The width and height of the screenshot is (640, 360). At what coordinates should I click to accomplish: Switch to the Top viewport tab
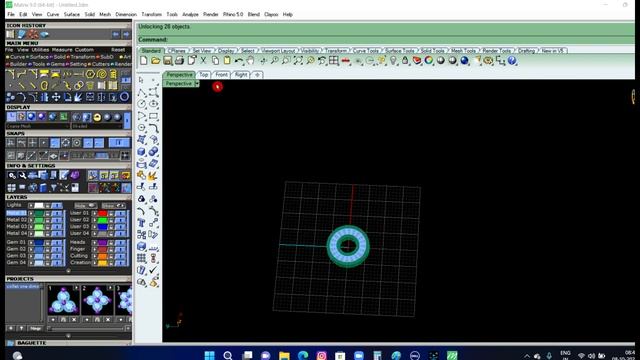pyautogui.click(x=204, y=75)
